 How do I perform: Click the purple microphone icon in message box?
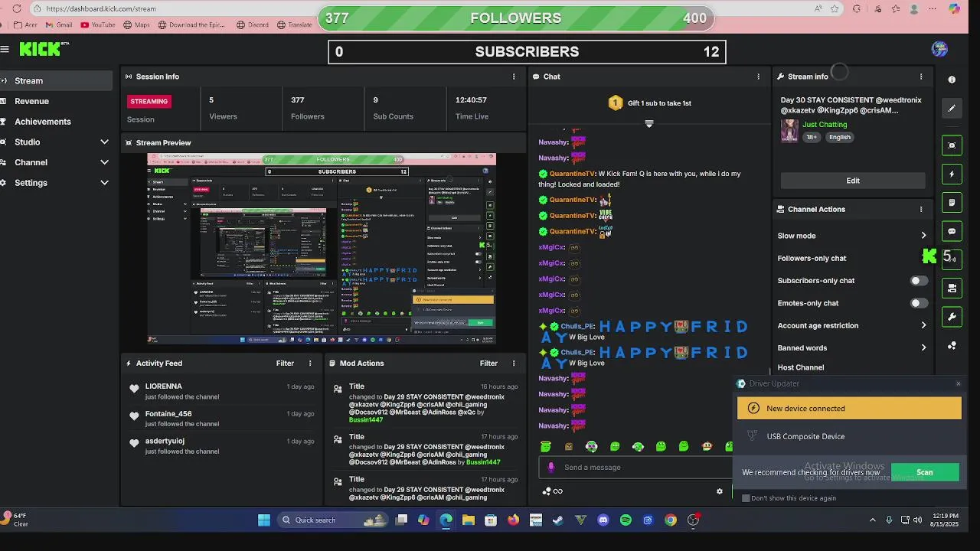click(x=550, y=467)
